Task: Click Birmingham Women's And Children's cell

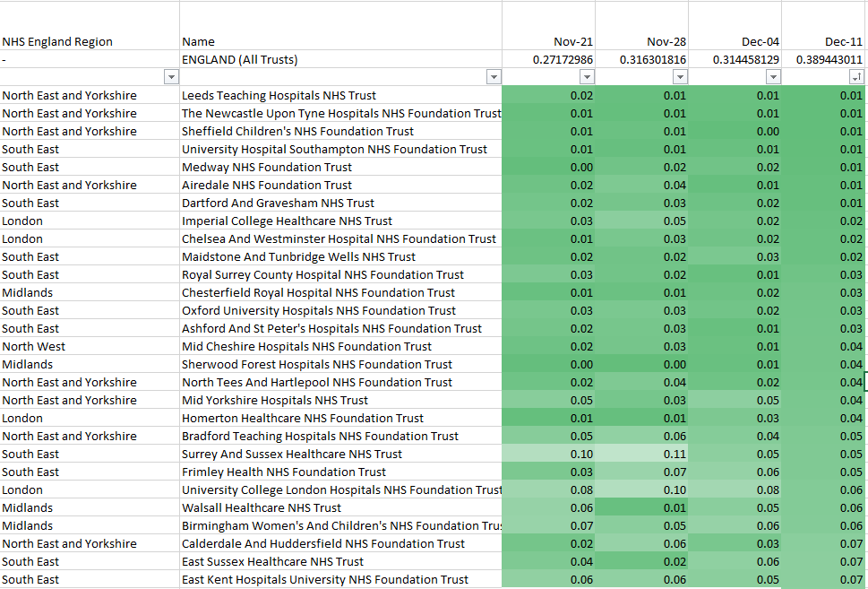Action: (341, 525)
